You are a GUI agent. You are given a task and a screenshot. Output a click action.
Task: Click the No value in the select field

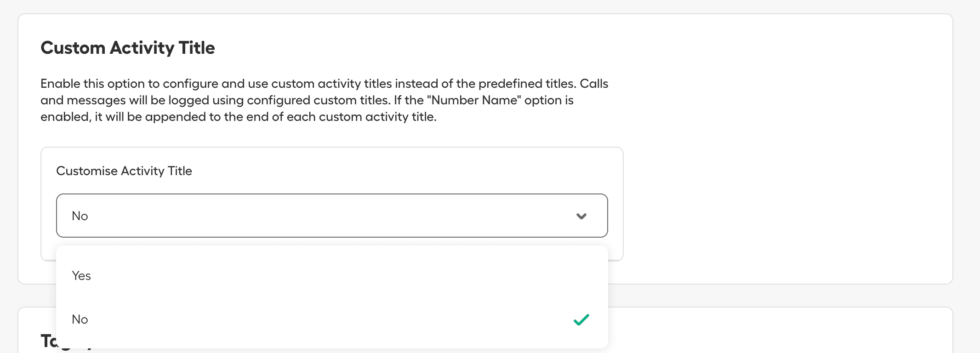point(80,216)
